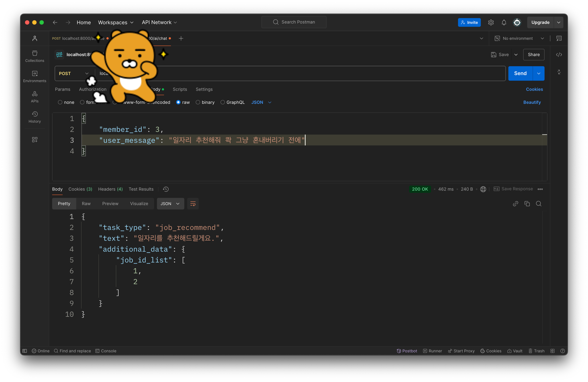Toggle word wrap in response viewer
The height and width of the screenshot is (382, 588).
(193, 204)
